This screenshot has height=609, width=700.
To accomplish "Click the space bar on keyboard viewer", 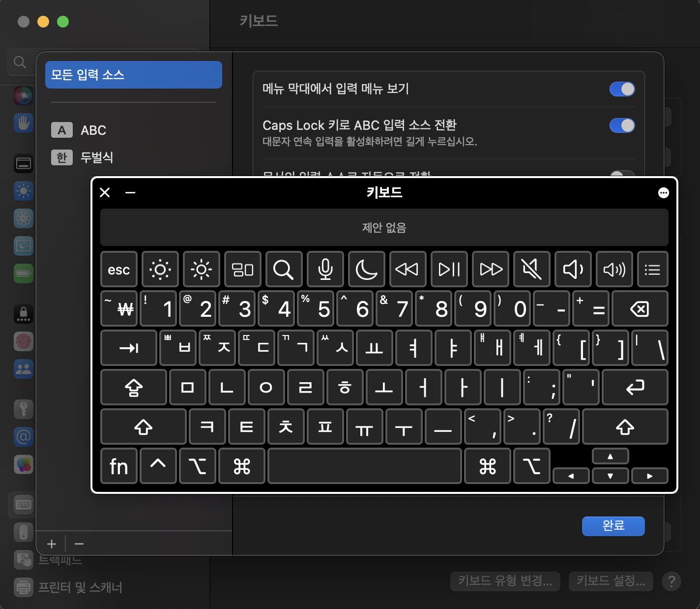I will (x=365, y=466).
